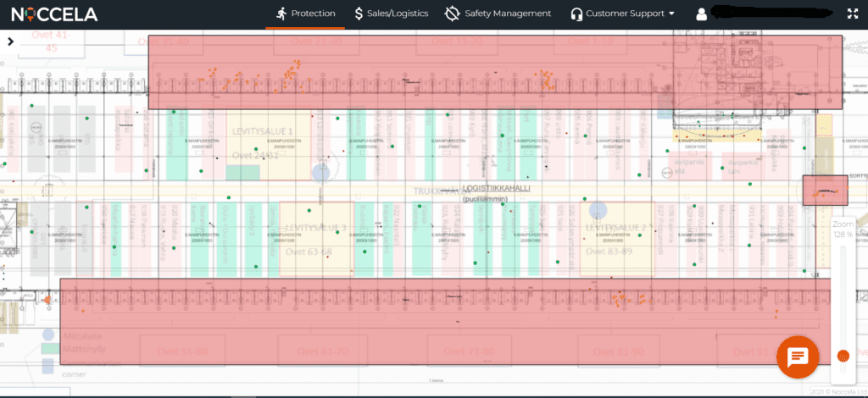Click the Customer Support caret arrow
Screen dimensions: 868x398
click(672, 14)
